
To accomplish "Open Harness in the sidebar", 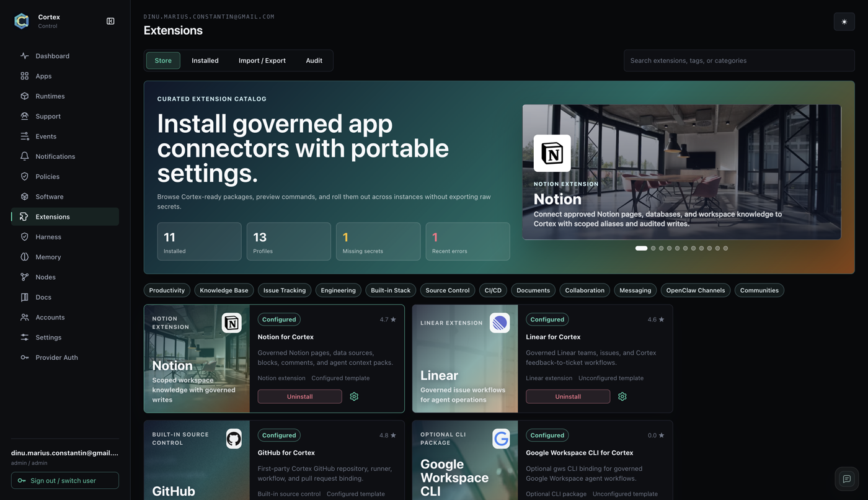I will point(65,237).
